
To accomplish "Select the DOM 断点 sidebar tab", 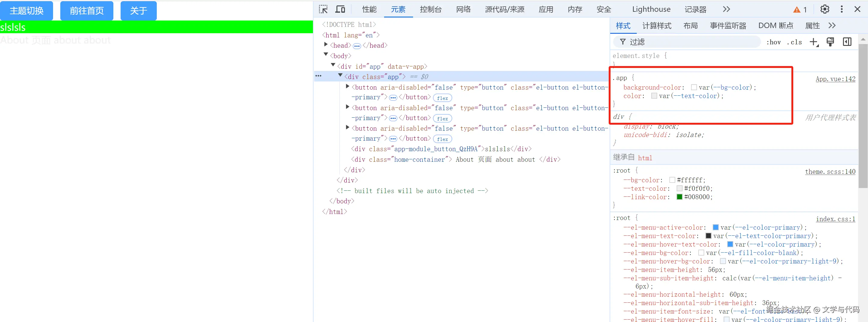I will point(776,26).
